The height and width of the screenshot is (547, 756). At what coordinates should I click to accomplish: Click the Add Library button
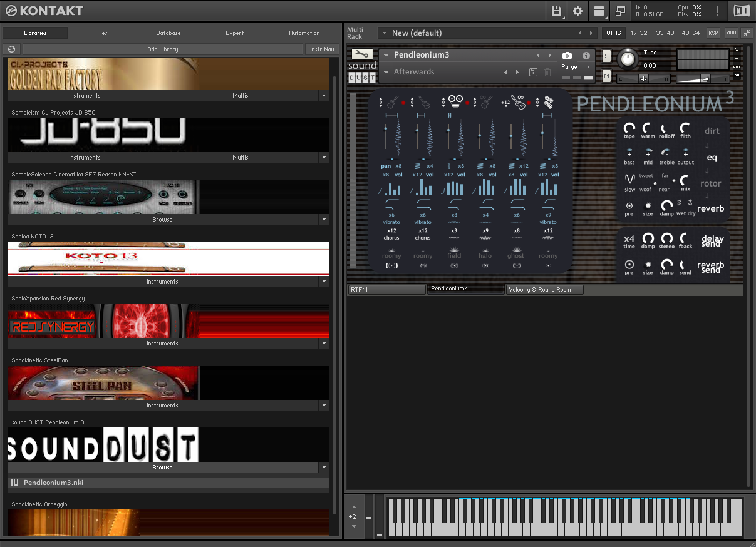click(163, 49)
